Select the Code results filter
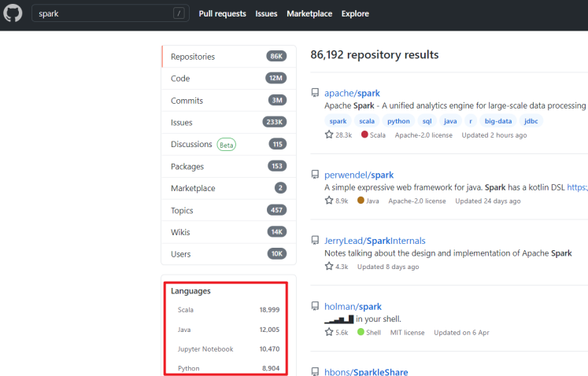The height and width of the screenshot is (376, 588). coord(229,79)
